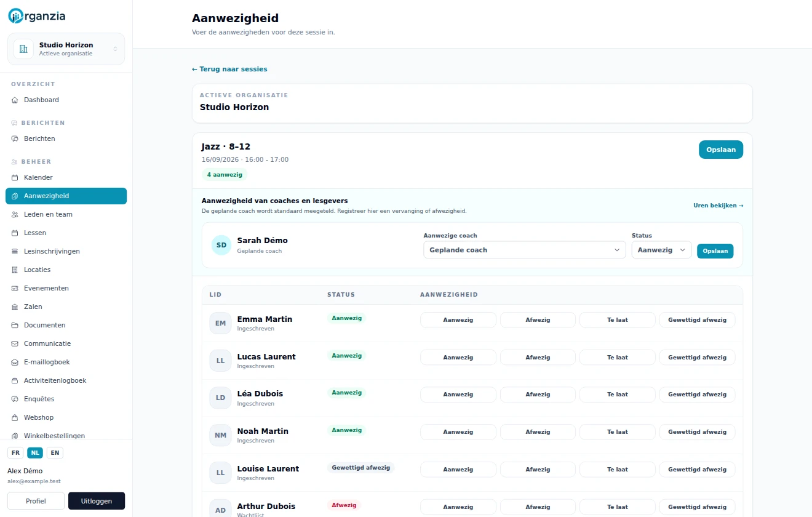
Task: Click the E-maillogboek icon
Action: 15,363
